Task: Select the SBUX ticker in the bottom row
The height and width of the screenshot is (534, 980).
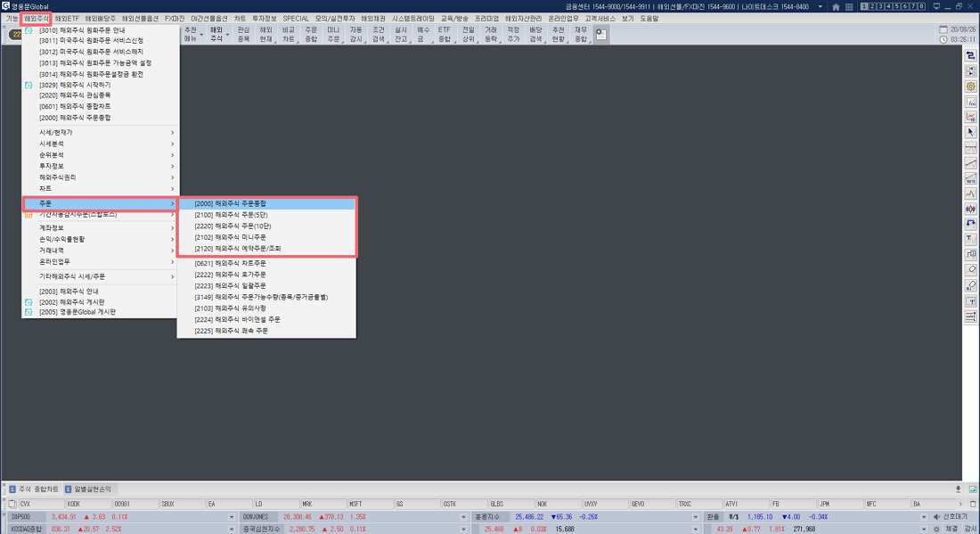Action: click(x=182, y=504)
